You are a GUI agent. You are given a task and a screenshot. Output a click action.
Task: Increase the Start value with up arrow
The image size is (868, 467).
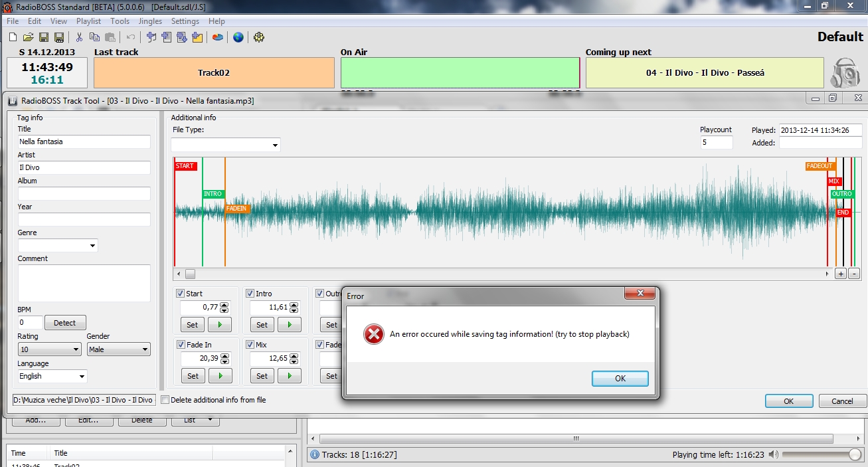[x=224, y=305]
